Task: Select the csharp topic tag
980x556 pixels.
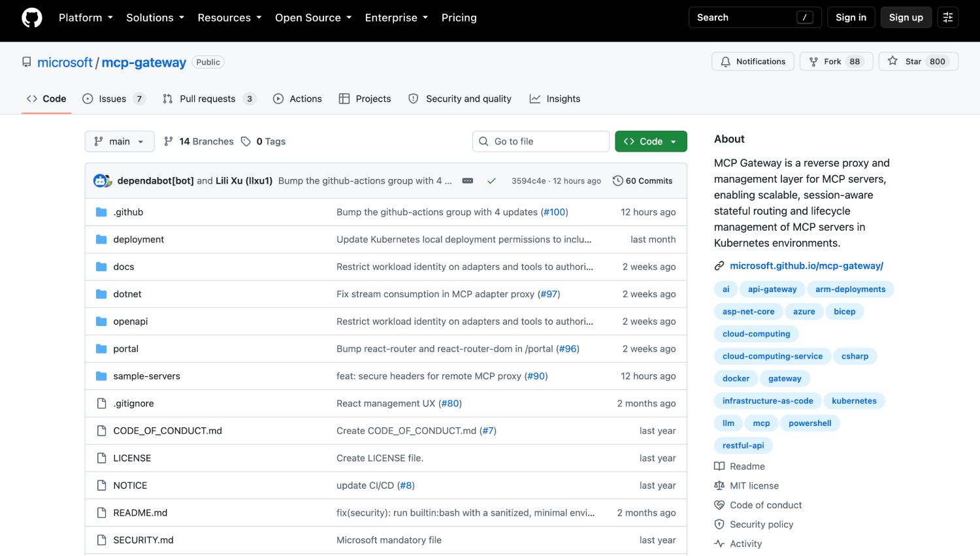Action: click(855, 357)
